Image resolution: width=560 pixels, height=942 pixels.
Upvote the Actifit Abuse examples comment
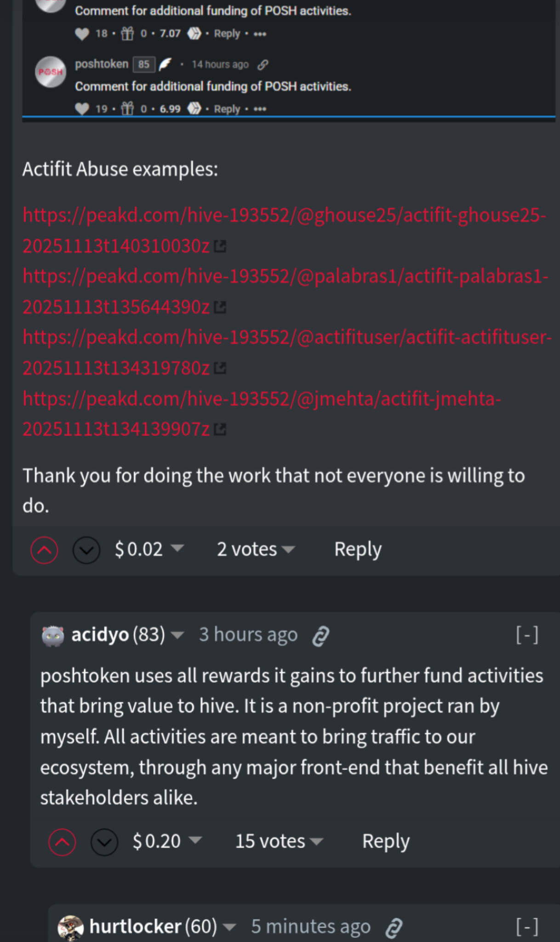(x=44, y=550)
